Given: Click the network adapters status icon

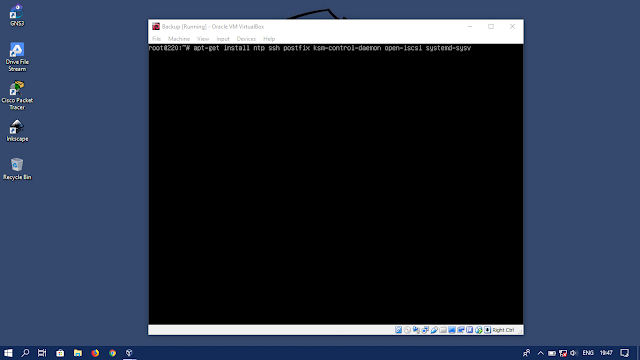Looking at the screenshot, I should click(x=425, y=330).
